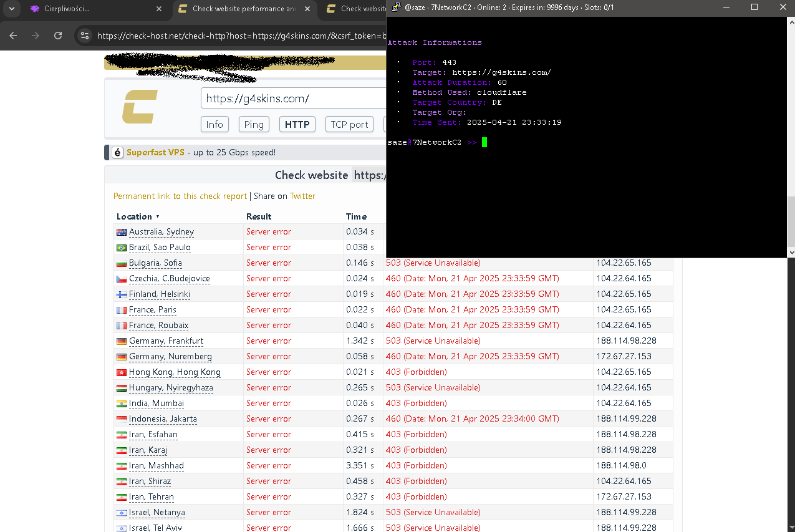
Task: Open the Germany, Nuremberg location link
Action: click(x=170, y=356)
